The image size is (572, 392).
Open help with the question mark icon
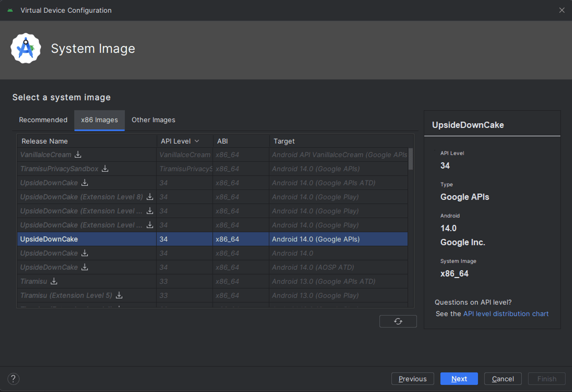(13, 379)
